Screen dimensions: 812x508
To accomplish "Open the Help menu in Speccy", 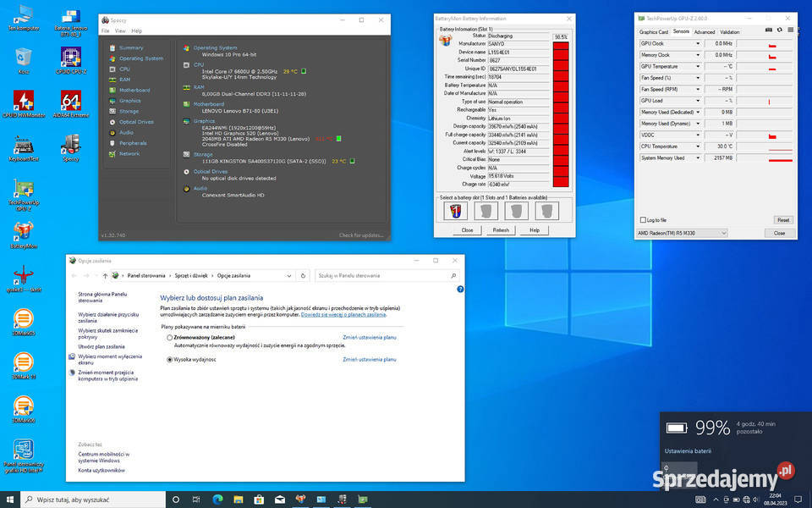I will tap(136, 31).
